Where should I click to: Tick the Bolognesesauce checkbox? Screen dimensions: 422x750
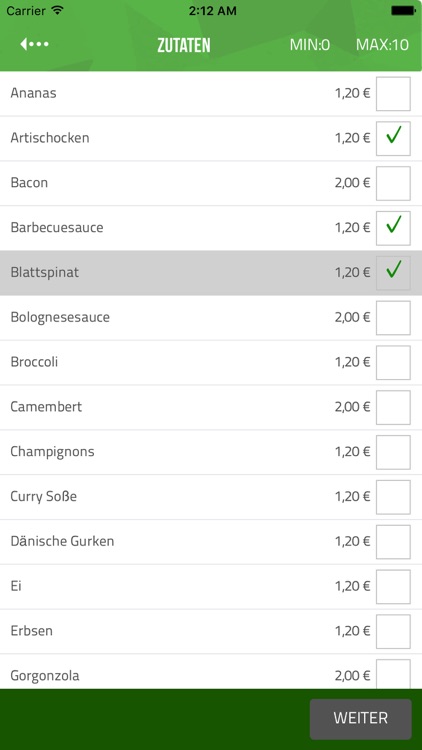(x=393, y=318)
